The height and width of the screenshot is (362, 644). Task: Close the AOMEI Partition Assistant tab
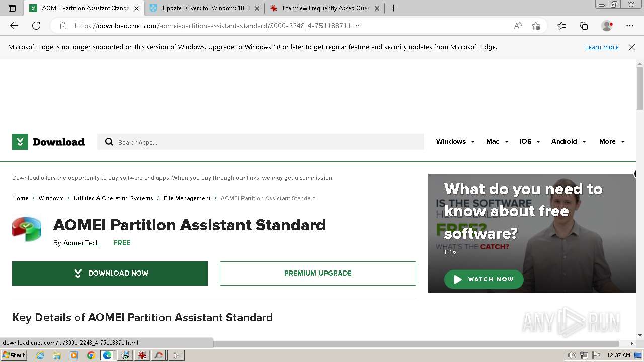click(x=136, y=8)
